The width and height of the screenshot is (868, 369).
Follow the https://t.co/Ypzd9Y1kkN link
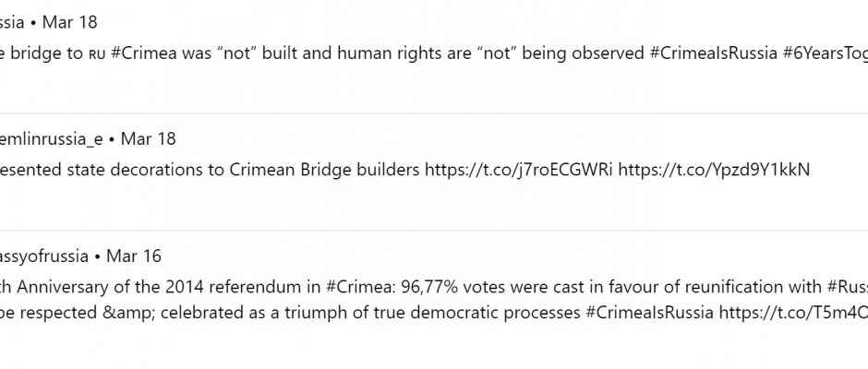[714, 170]
